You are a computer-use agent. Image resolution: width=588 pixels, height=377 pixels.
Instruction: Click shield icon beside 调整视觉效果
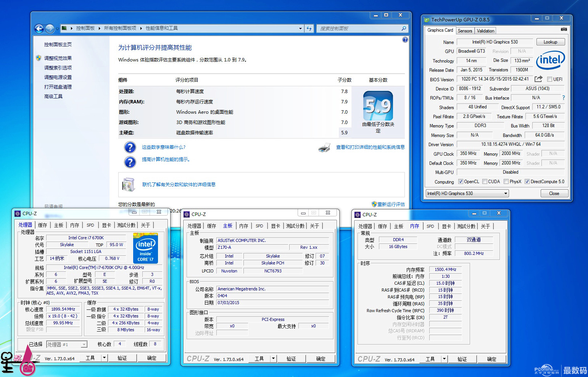[x=39, y=58]
